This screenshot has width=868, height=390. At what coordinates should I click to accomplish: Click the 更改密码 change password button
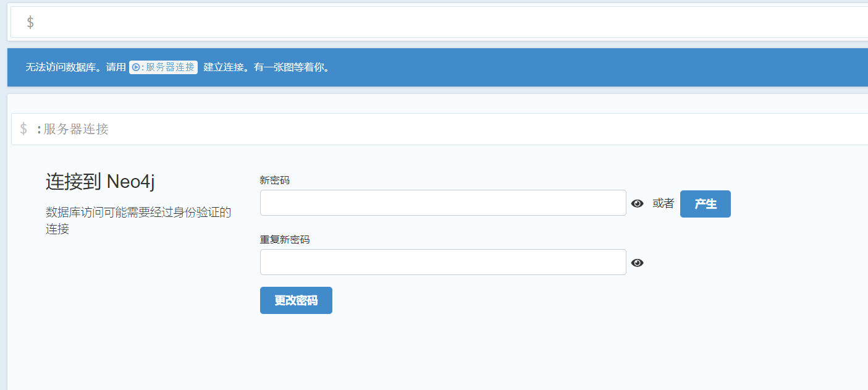[x=296, y=300]
